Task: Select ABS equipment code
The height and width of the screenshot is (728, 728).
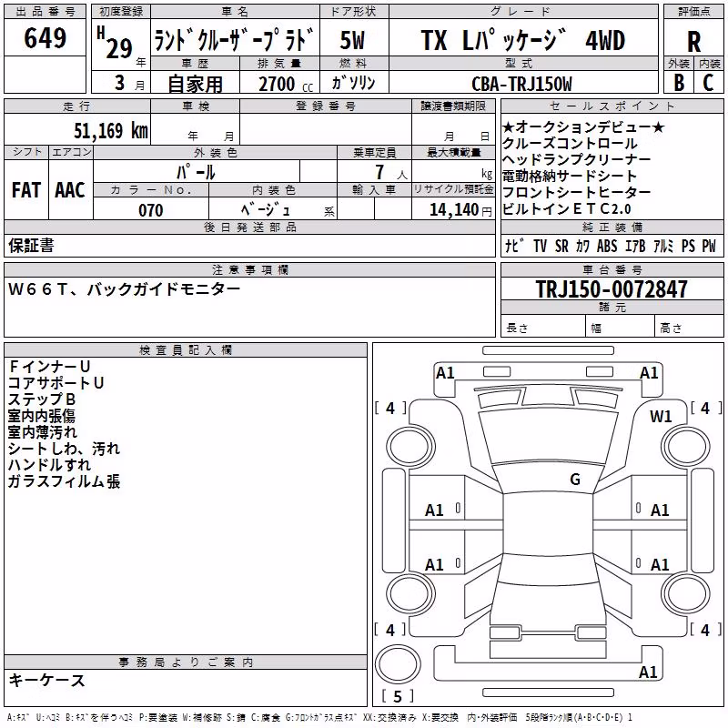Action: (607, 246)
